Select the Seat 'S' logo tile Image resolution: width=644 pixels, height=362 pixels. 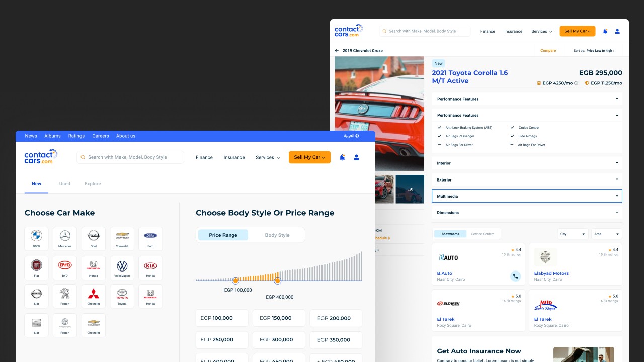coord(36,325)
